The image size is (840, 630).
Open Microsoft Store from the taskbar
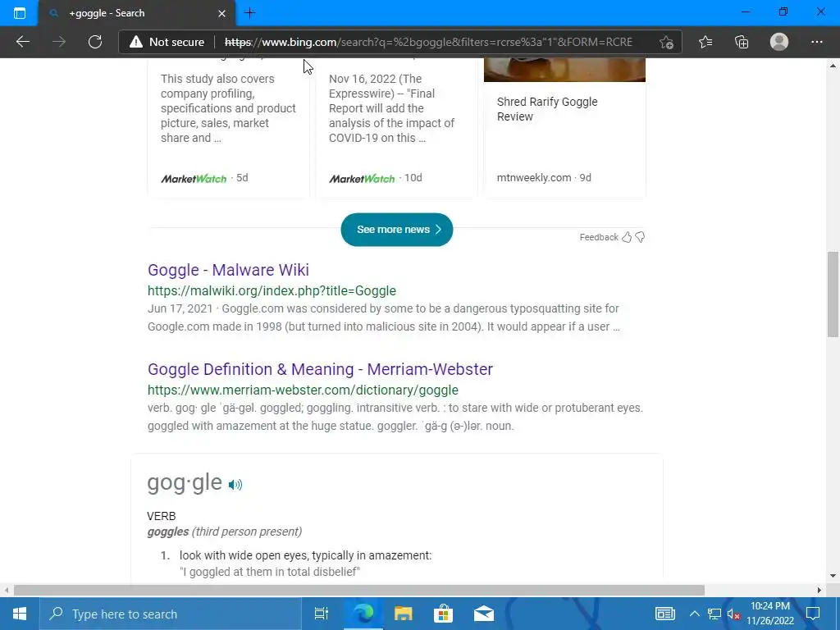click(x=443, y=614)
